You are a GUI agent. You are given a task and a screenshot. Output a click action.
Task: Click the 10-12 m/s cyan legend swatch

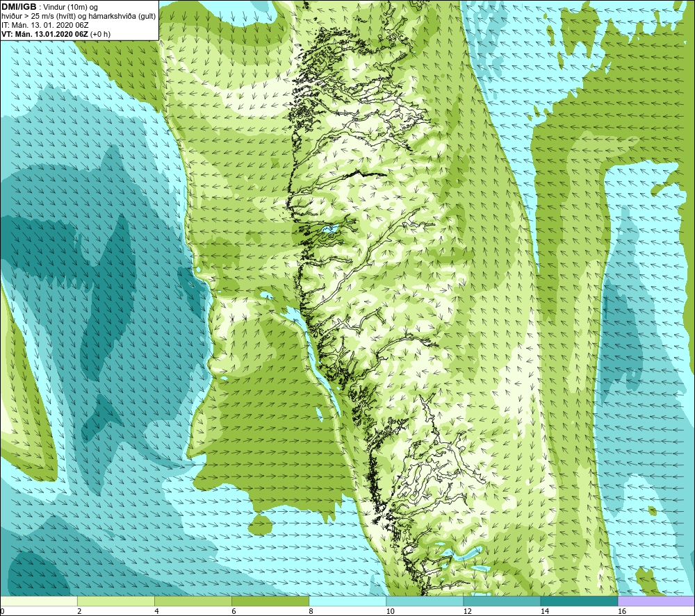tap(425, 601)
